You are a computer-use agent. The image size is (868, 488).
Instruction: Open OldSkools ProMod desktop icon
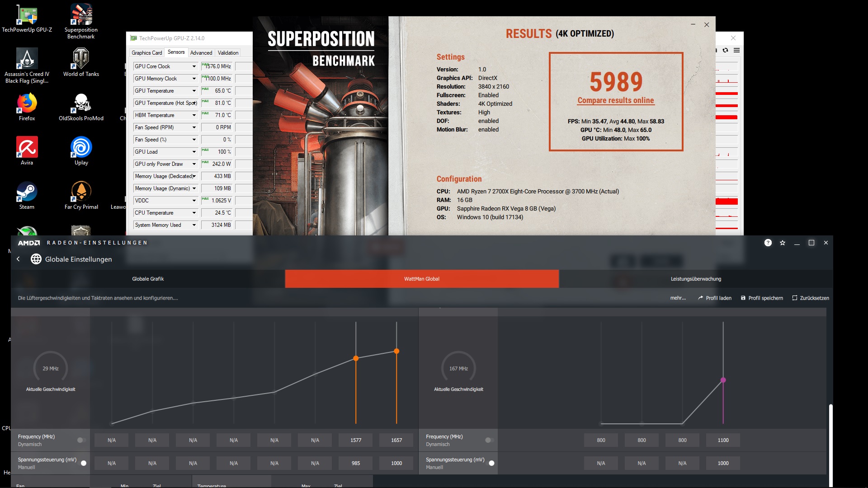click(x=81, y=107)
